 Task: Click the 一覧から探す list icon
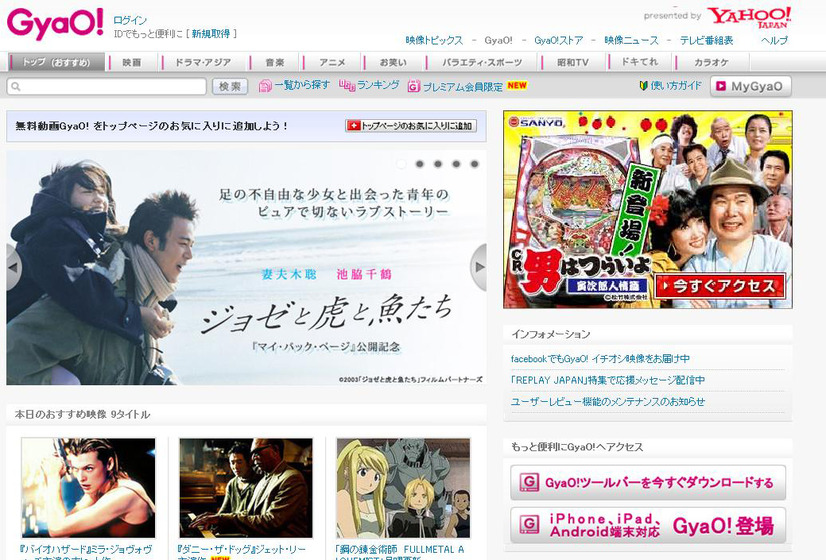pyautogui.click(x=265, y=86)
